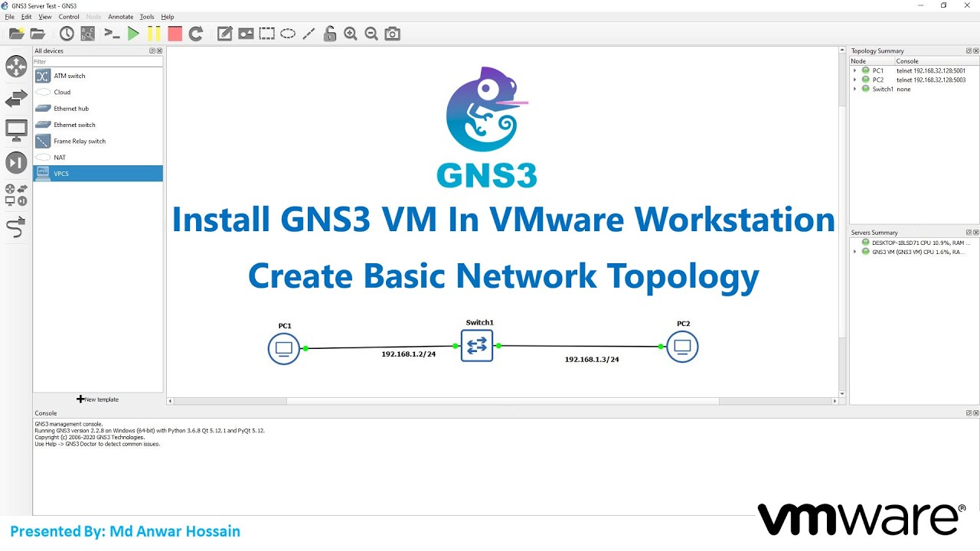The height and width of the screenshot is (551, 980).
Task: Expand PC1 node in Topology Summary
Action: [855, 70]
